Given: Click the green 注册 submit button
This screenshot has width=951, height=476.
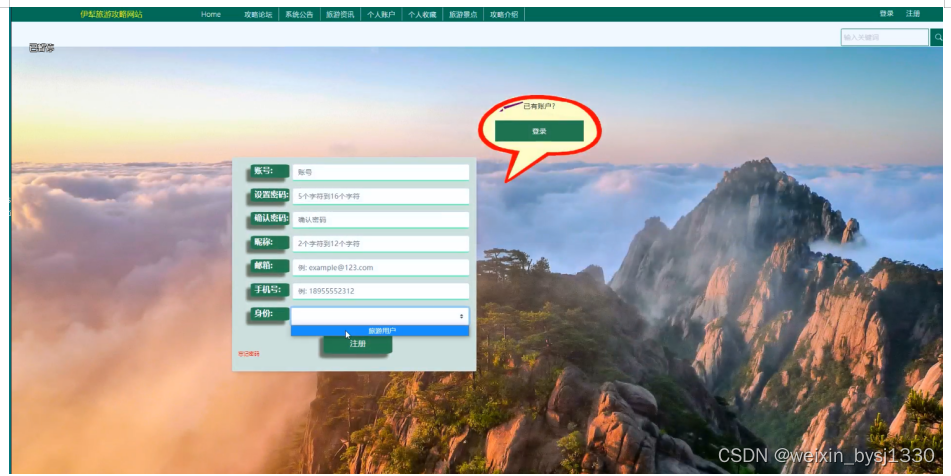Looking at the screenshot, I should 357,344.
